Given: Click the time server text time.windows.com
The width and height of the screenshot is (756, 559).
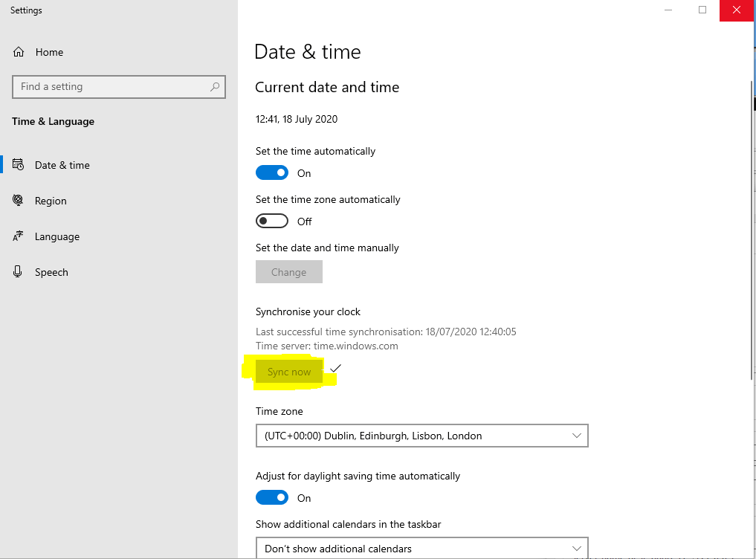Looking at the screenshot, I should 356,346.
